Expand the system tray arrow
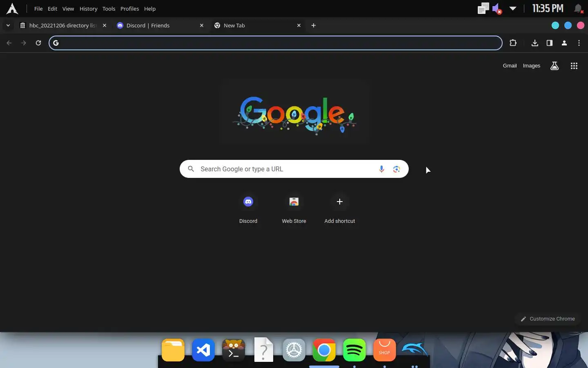The width and height of the screenshot is (588, 368). coord(513,9)
